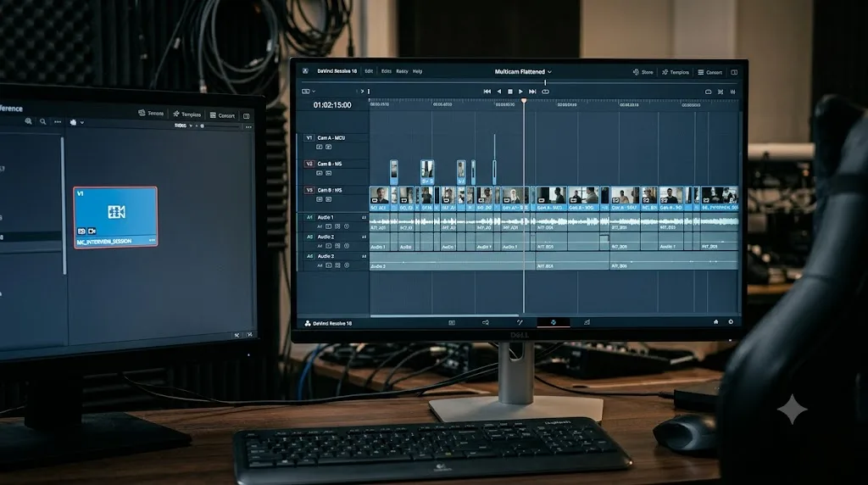Toggle second icon under V2 Cam B - WS track
Screen dimensions: 868x485
(328, 173)
